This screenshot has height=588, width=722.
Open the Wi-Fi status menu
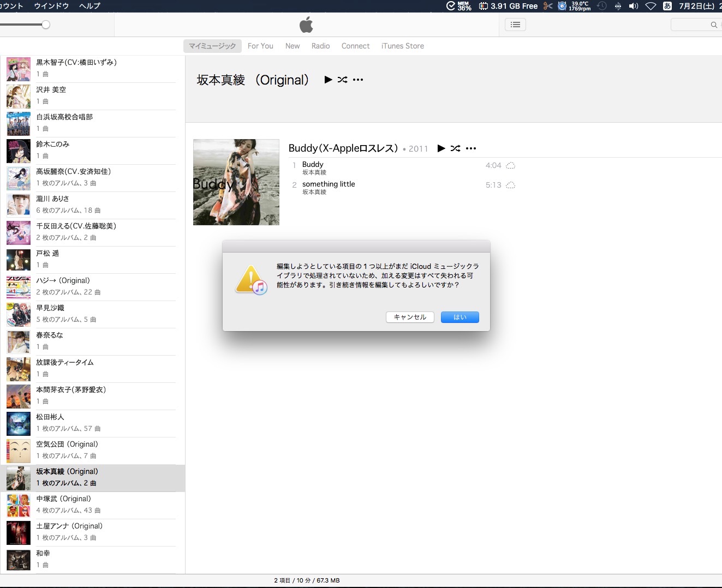click(x=651, y=6)
